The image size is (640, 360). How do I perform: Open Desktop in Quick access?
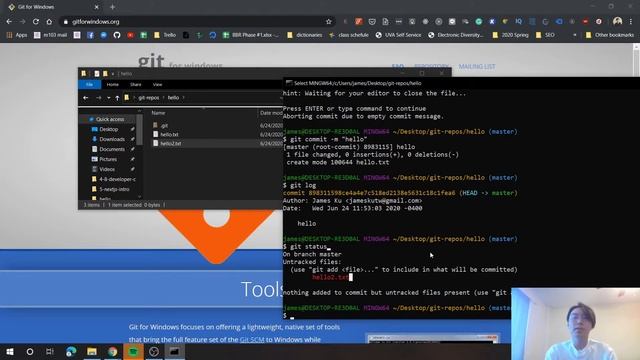[109, 129]
